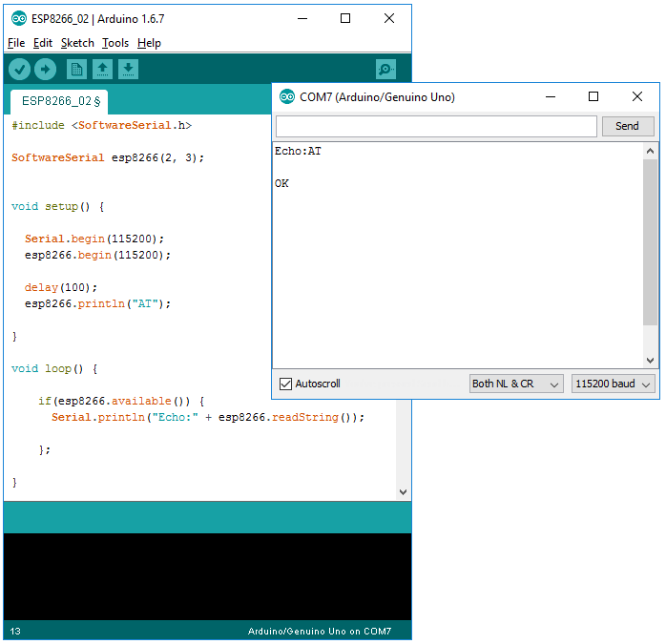Select the ESP8266_02 sketch tab

pos(59,101)
